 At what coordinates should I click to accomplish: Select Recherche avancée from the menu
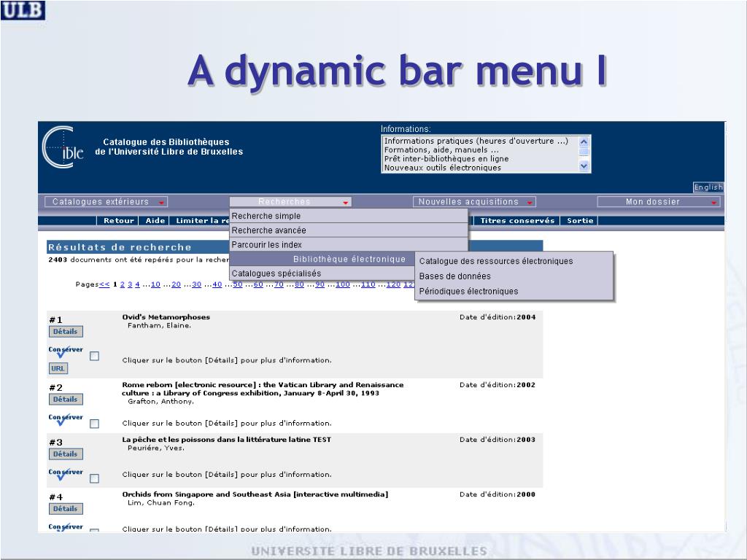348,230
